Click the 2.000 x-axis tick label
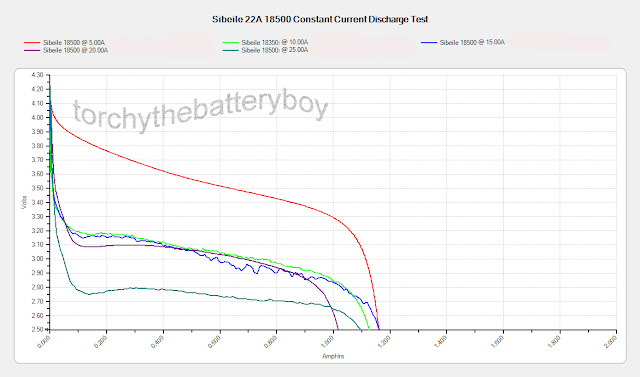 pos(611,342)
